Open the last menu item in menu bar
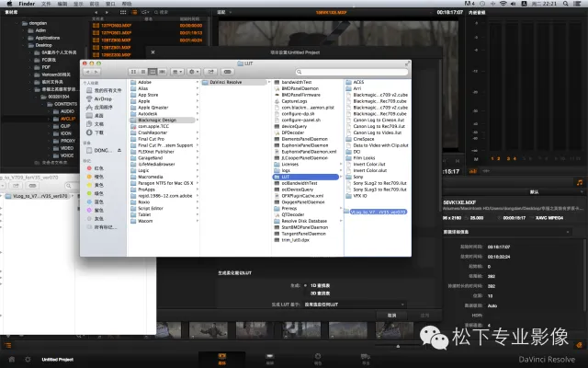 tap(127, 4)
